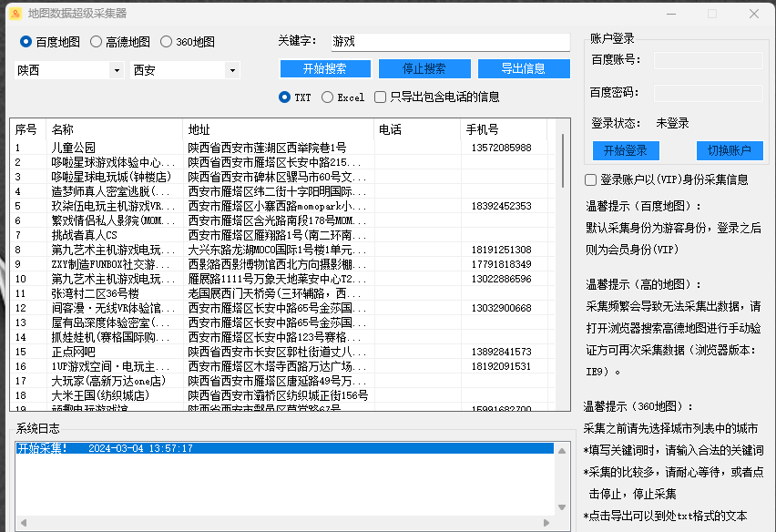The height and width of the screenshot is (532, 776).
Task: Click the 切换账户 button
Action: click(x=730, y=151)
